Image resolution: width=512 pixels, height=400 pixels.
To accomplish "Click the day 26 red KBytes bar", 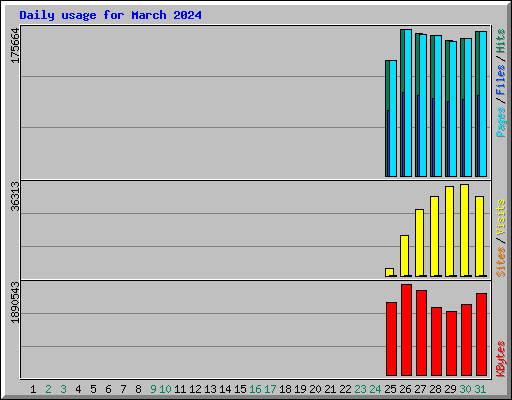I will pos(406,330).
